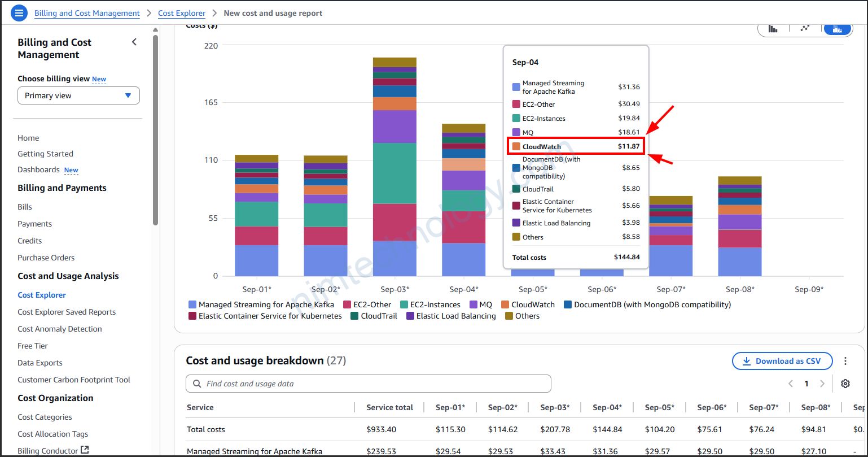The height and width of the screenshot is (457, 868).
Task: Open table preferences gear icon
Action: tap(845, 384)
